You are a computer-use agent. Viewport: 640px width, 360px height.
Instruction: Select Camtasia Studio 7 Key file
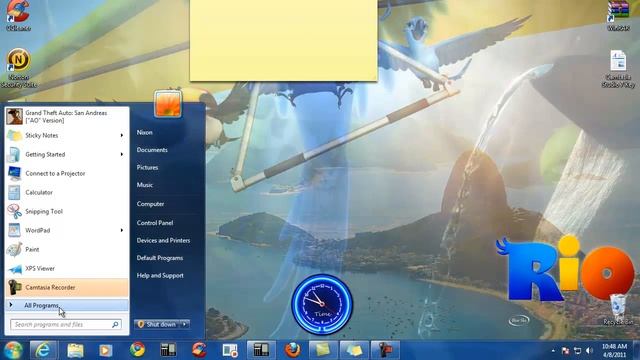pos(618,69)
